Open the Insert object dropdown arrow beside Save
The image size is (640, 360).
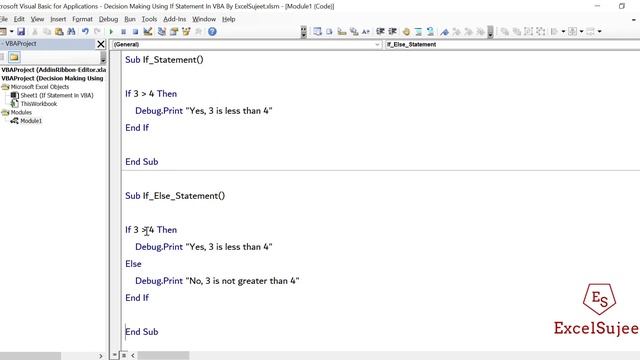click(11, 31)
